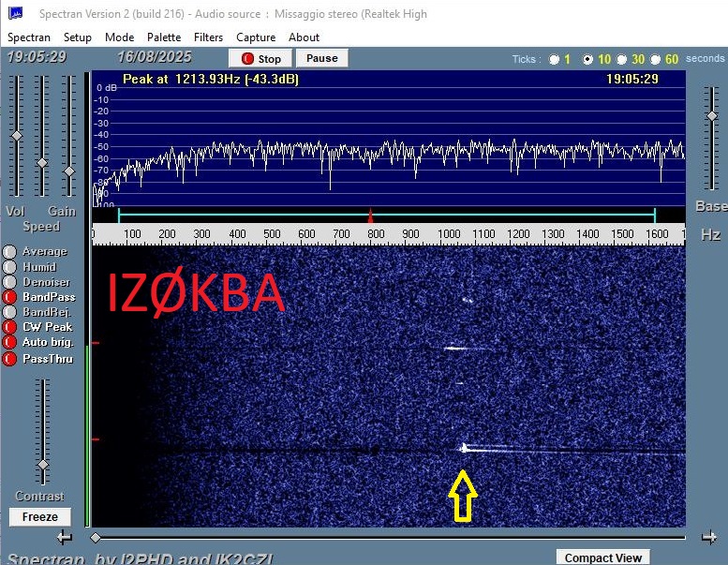Toggle the PassThru option
This screenshot has width=728, height=565.
click(x=9, y=358)
